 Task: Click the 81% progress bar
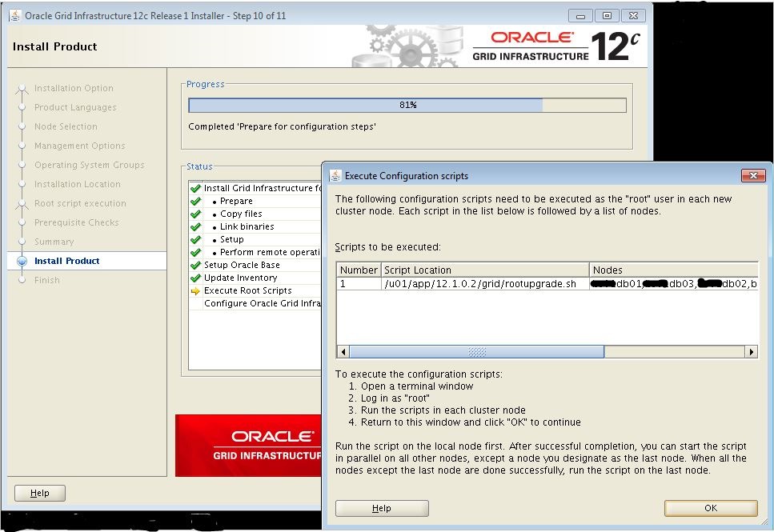(406, 104)
